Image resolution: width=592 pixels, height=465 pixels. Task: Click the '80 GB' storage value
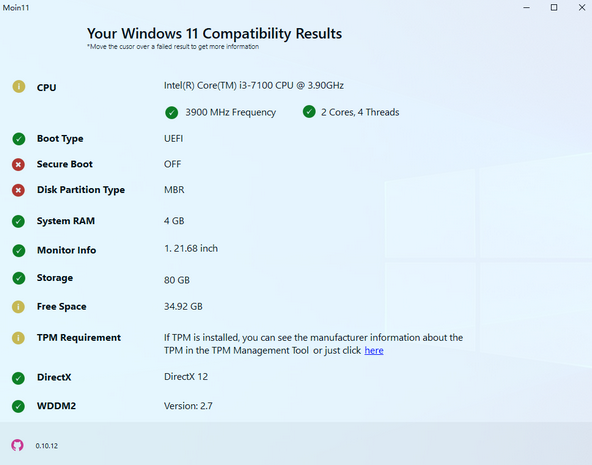click(x=177, y=280)
